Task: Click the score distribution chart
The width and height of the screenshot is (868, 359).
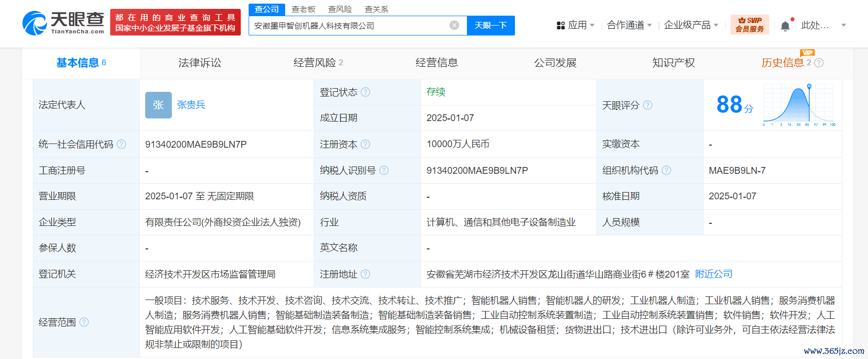Action: click(799, 105)
